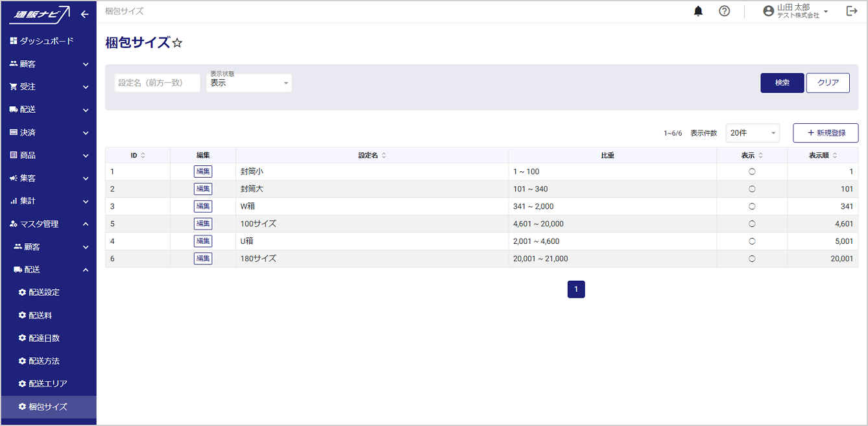The height and width of the screenshot is (426, 868).
Task: Click the 設定名 search input field
Action: (x=157, y=83)
